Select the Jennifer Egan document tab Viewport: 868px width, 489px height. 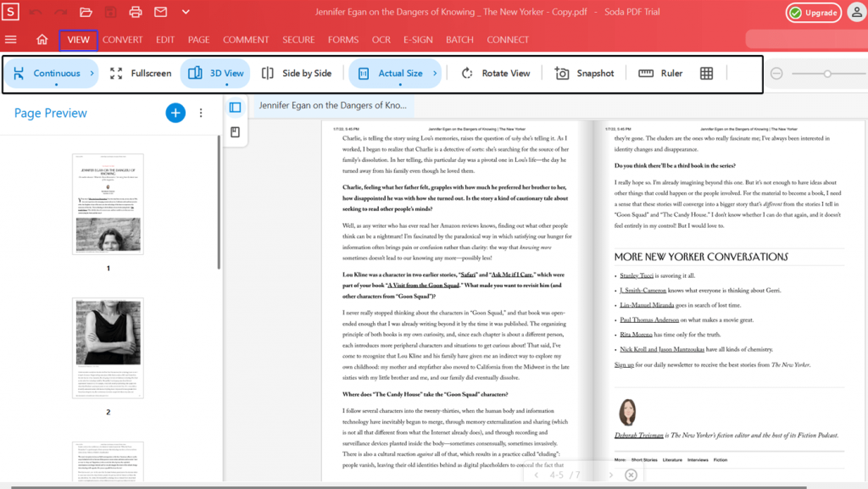coord(332,105)
